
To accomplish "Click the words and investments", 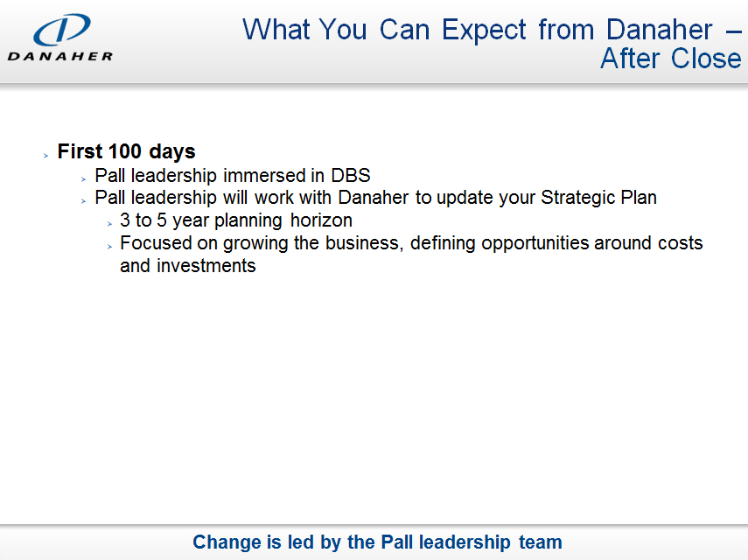I will [187, 266].
